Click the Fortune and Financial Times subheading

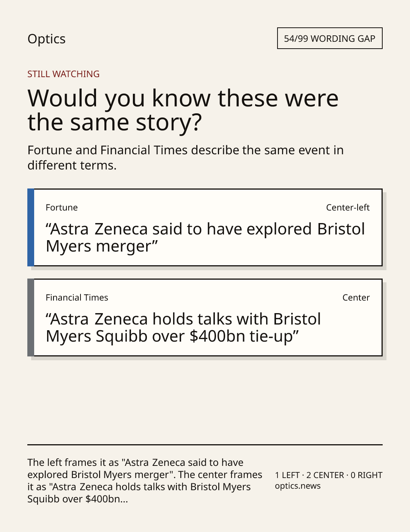coord(186,157)
